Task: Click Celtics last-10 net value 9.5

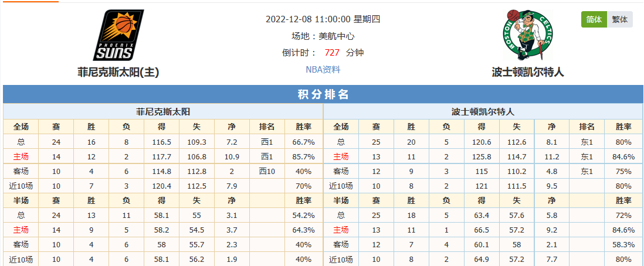Action: tap(552, 186)
